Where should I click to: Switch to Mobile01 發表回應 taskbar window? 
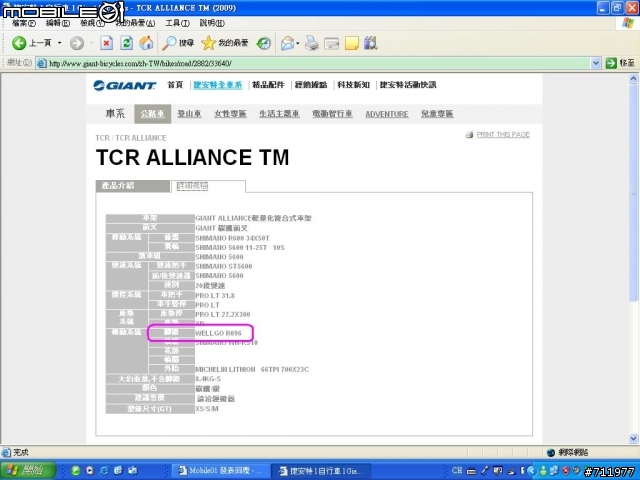[x=221, y=471]
